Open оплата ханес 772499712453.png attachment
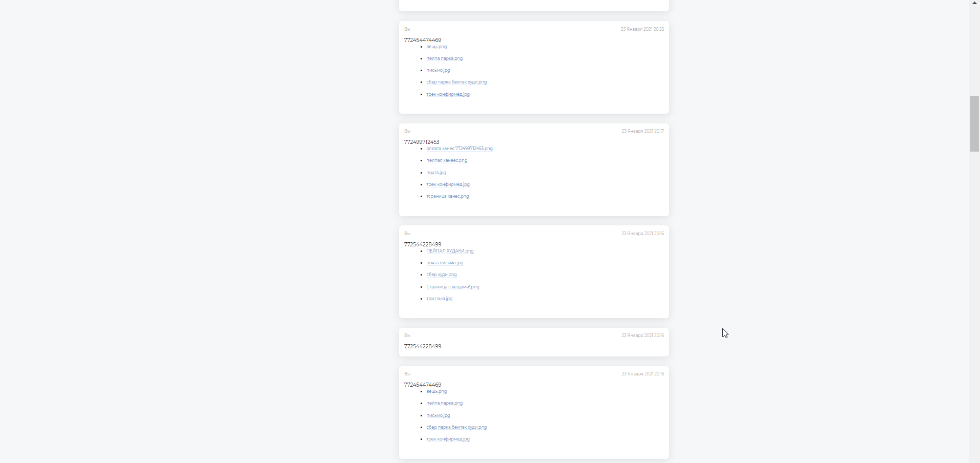The height and width of the screenshot is (463, 980). 459,149
